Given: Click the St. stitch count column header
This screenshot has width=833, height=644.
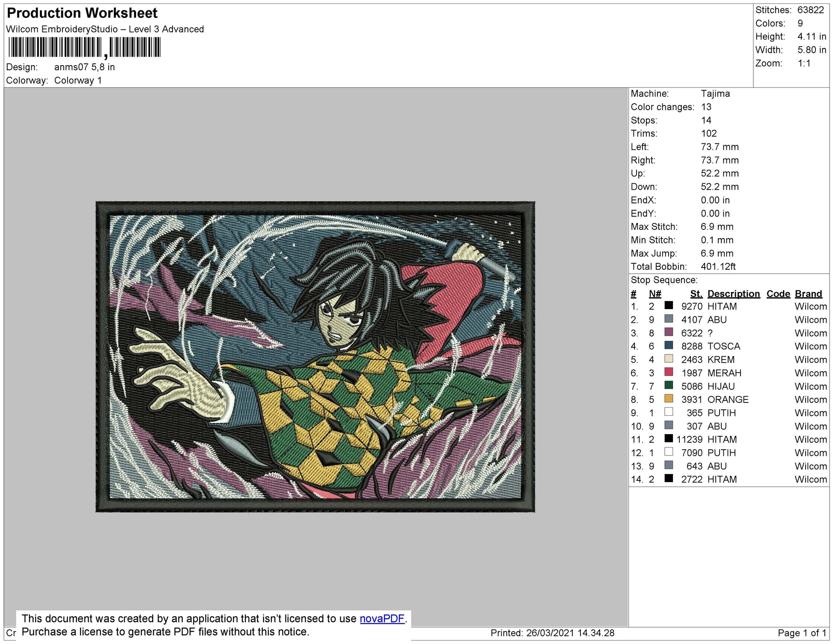Looking at the screenshot, I should pyautogui.click(x=696, y=294).
